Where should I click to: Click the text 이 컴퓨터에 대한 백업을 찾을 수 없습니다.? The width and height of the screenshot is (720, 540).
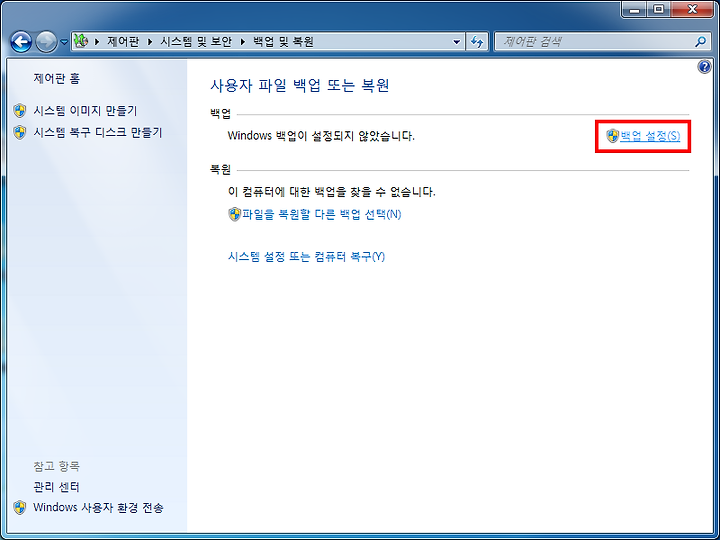pos(332,192)
